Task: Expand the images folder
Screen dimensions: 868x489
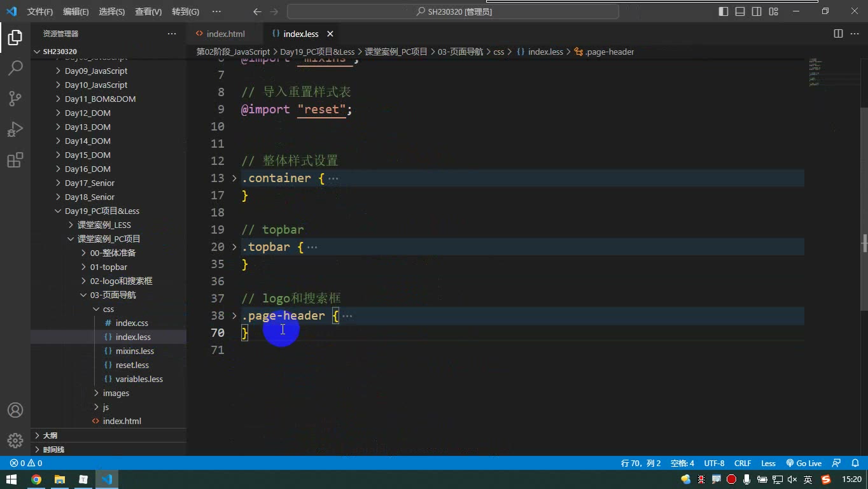Action: (108, 393)
